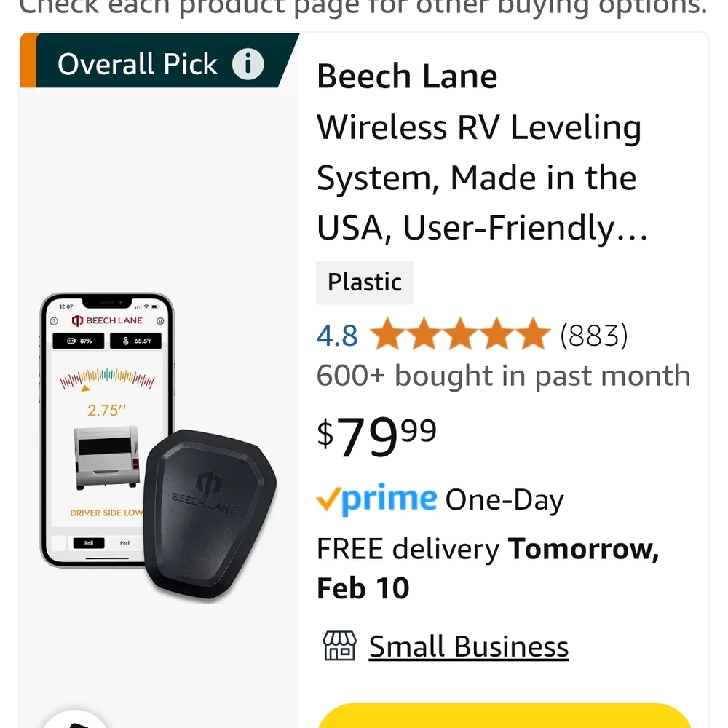Click the Beech Lane logo in the app header

click(106, 320)
